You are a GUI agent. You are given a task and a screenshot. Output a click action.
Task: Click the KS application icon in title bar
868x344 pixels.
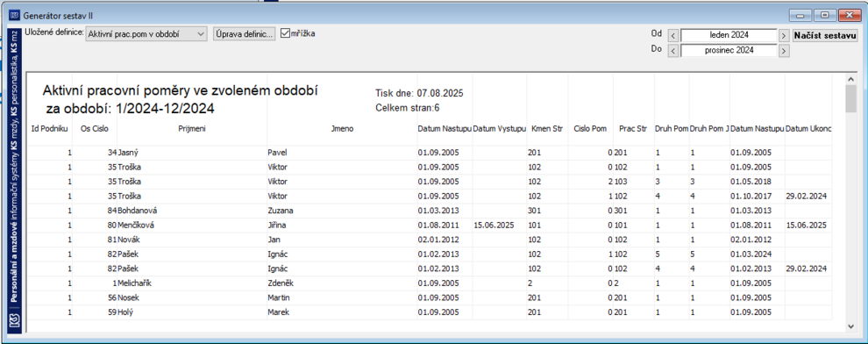click(15, 15)
